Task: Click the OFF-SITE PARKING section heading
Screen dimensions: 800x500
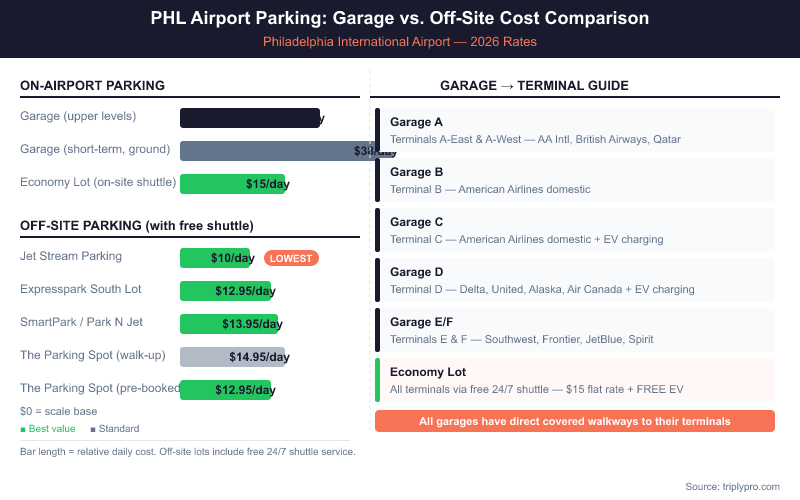Action: pyautogui.click(x=136, y=225)
